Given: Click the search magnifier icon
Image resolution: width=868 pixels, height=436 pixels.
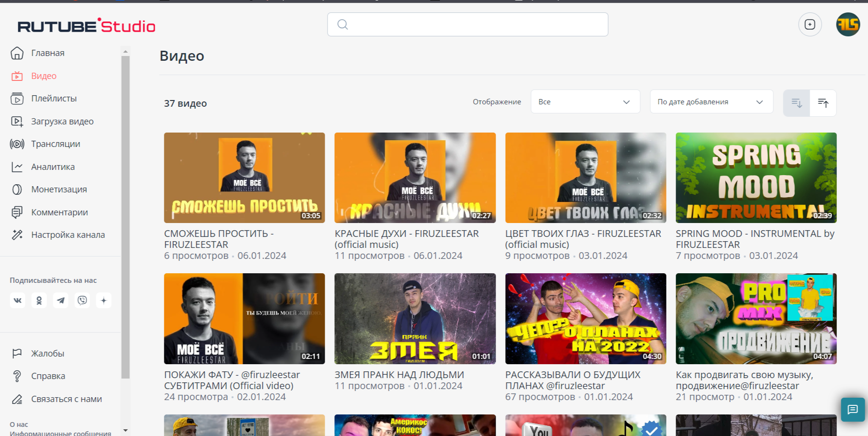Looking at the screenshot, I should [342, 24].
